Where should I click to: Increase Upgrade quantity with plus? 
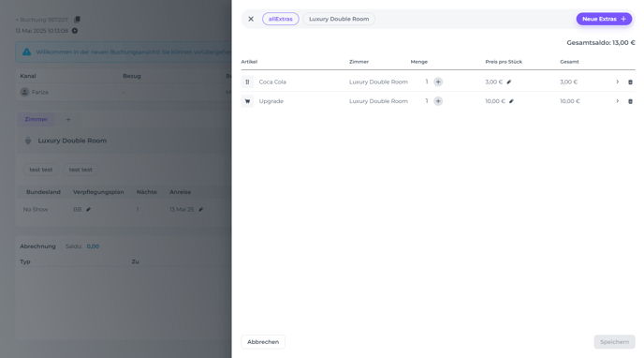pyautogui.click(x=438, y=101)
